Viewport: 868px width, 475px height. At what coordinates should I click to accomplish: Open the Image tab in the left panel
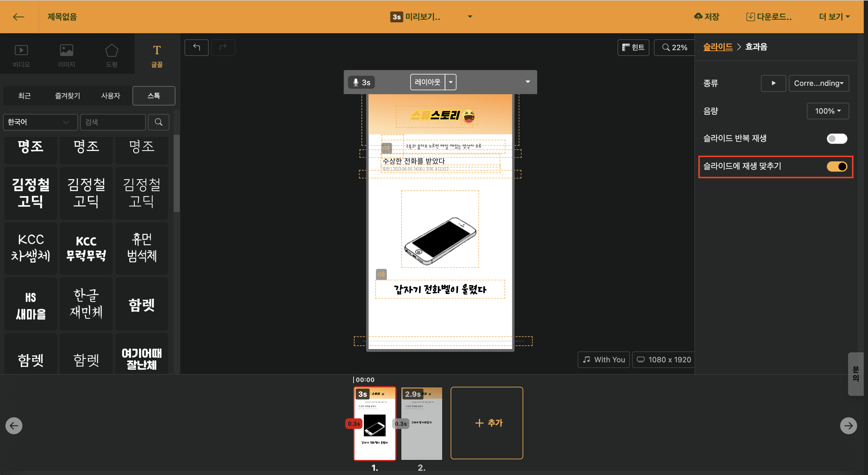point(66,55)
